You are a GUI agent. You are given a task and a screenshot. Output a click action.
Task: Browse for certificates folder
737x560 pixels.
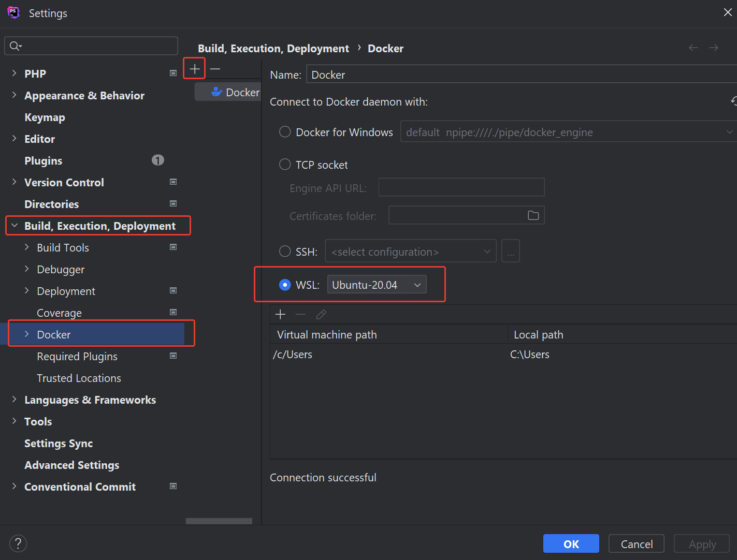point(533,215)
